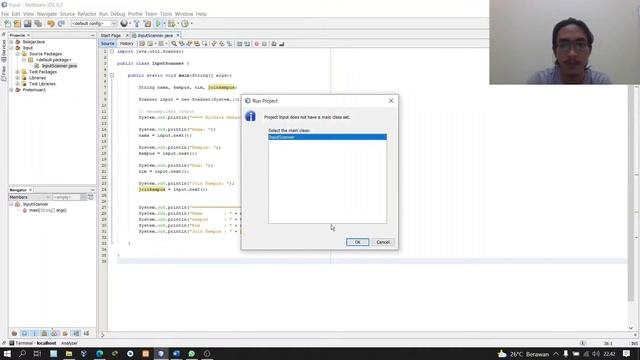Click the magnifier Find Selection editor icon

click(x=174, y=44)
